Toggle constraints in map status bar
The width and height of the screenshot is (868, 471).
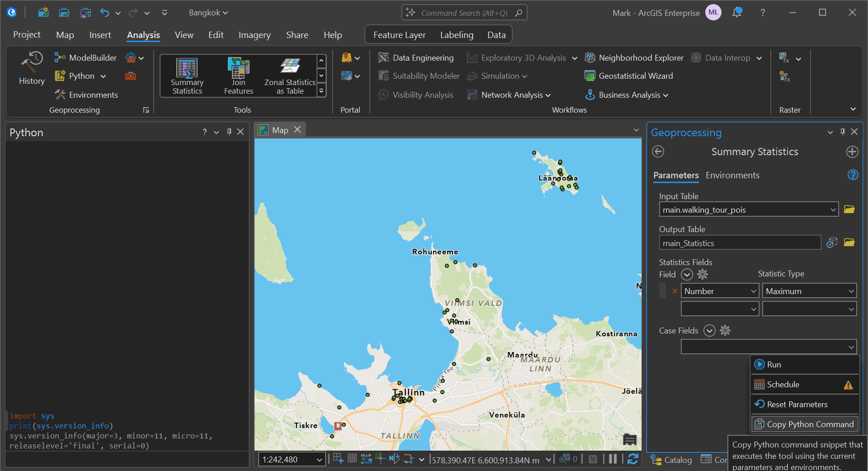(366, 459)
